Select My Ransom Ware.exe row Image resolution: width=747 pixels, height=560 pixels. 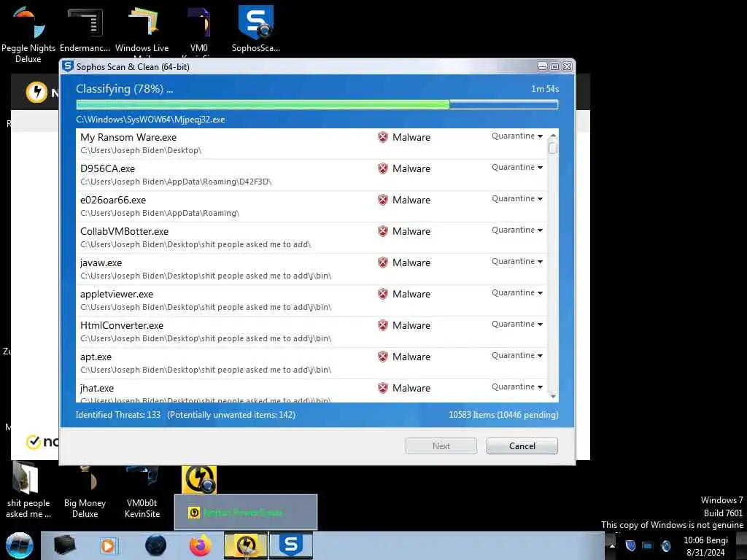coord(311,144)
